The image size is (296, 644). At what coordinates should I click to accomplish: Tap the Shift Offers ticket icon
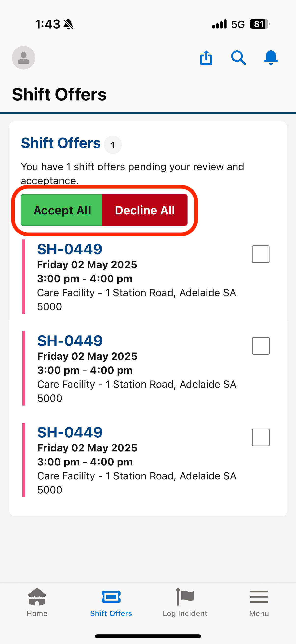(x=111, y=597)
